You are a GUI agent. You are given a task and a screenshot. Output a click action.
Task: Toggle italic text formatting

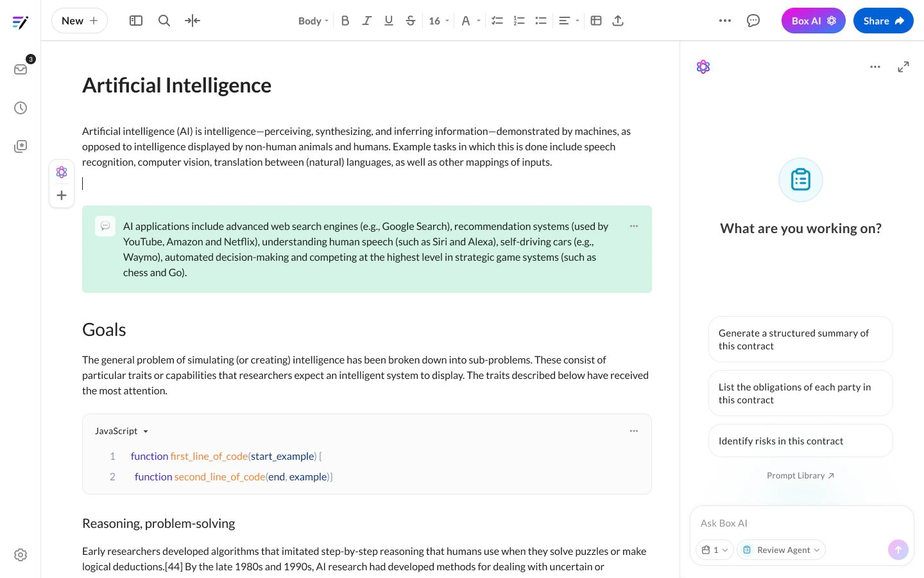pyautogui.click(x=367, y=21)
